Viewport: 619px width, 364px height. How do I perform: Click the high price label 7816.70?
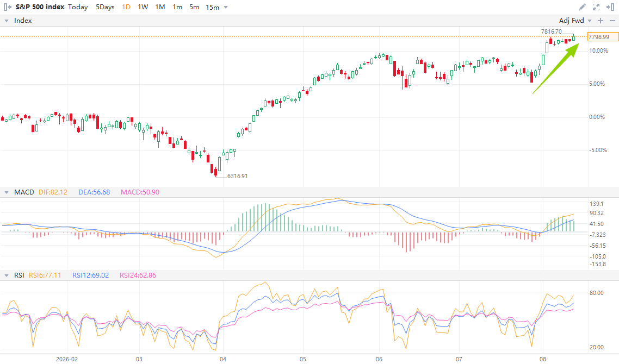tap(551, 32)
